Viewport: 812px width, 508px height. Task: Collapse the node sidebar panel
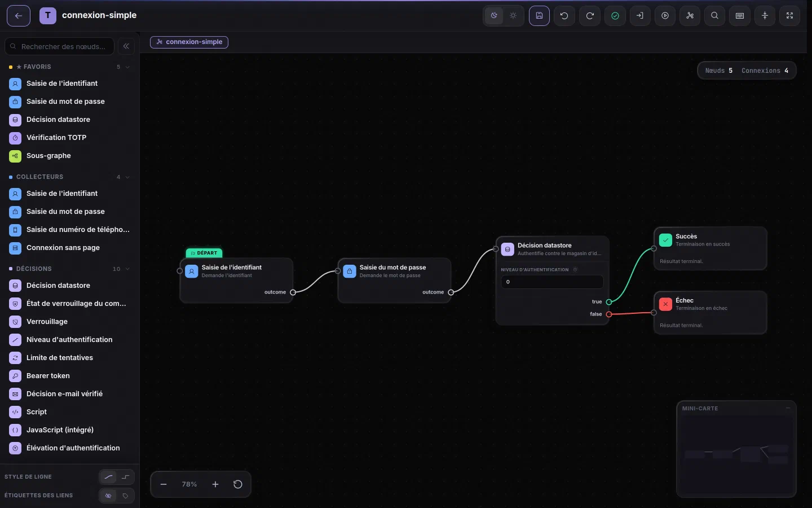tap(126, 46)
